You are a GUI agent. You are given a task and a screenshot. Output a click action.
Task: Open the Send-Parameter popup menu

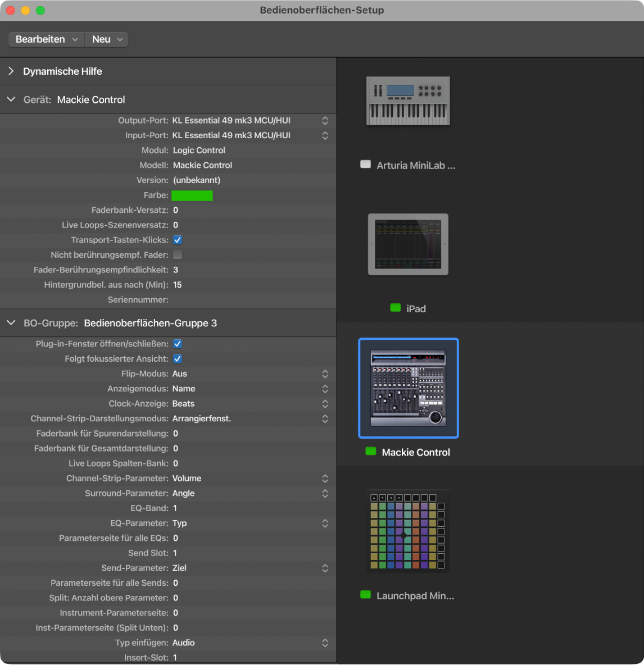250,568
